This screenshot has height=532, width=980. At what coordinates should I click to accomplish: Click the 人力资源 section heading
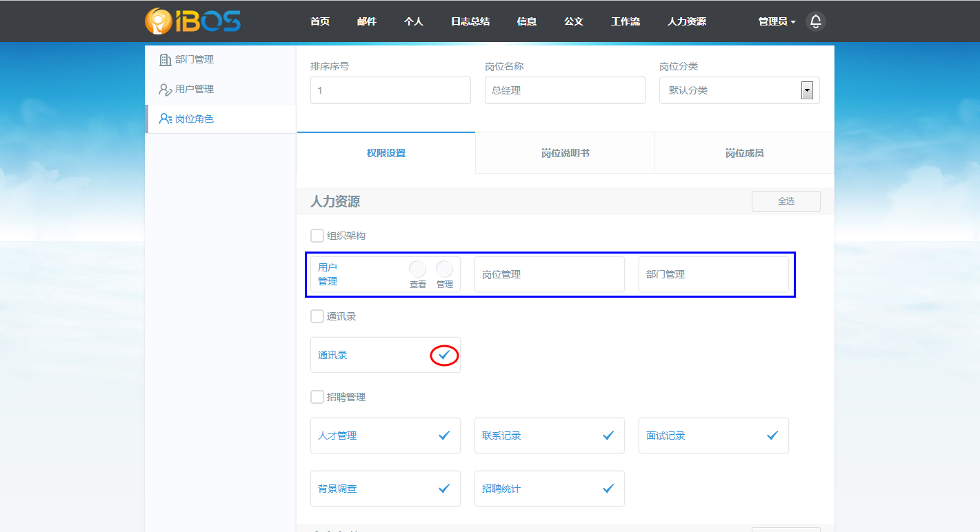click(335, 201)
